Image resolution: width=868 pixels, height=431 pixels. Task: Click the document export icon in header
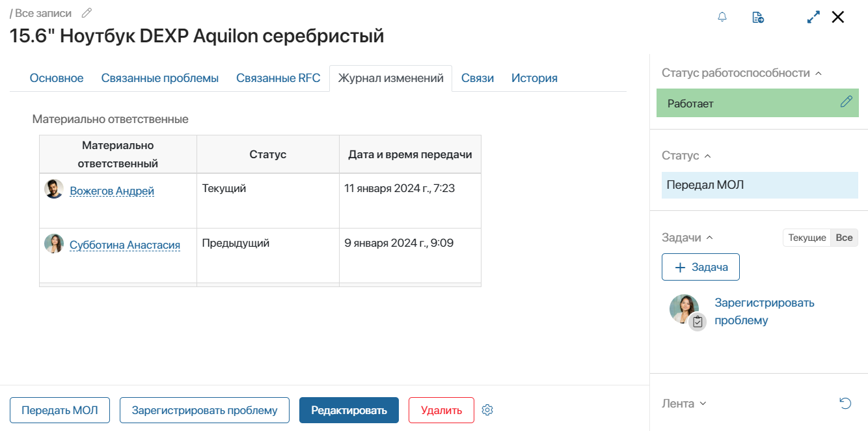(x=758, y=17)
